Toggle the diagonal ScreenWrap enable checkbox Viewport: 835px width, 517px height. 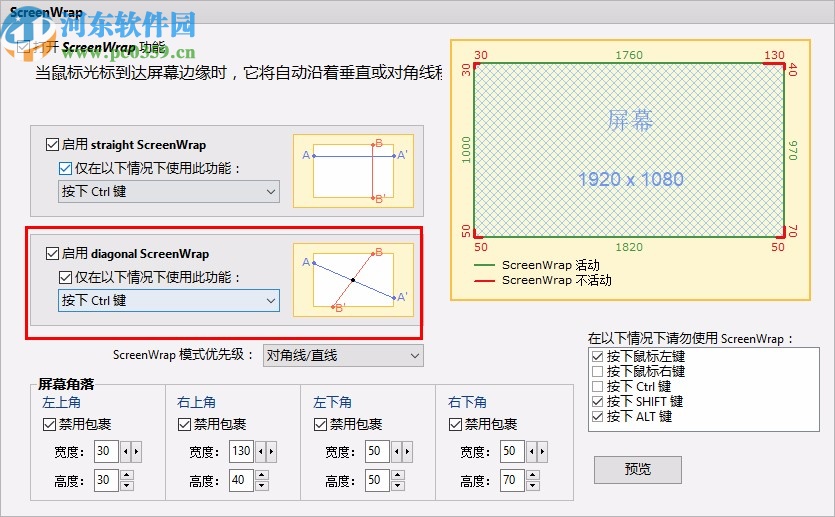[52, 253]
